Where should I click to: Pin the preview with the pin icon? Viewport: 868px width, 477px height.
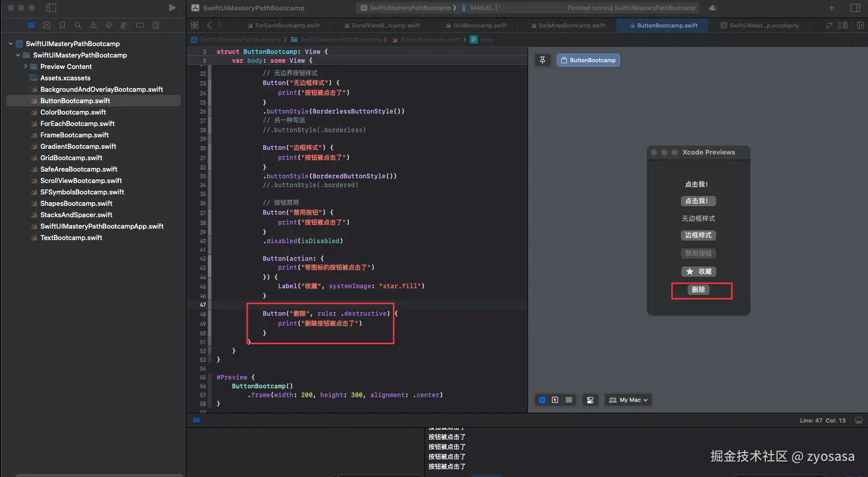[543, 60]
